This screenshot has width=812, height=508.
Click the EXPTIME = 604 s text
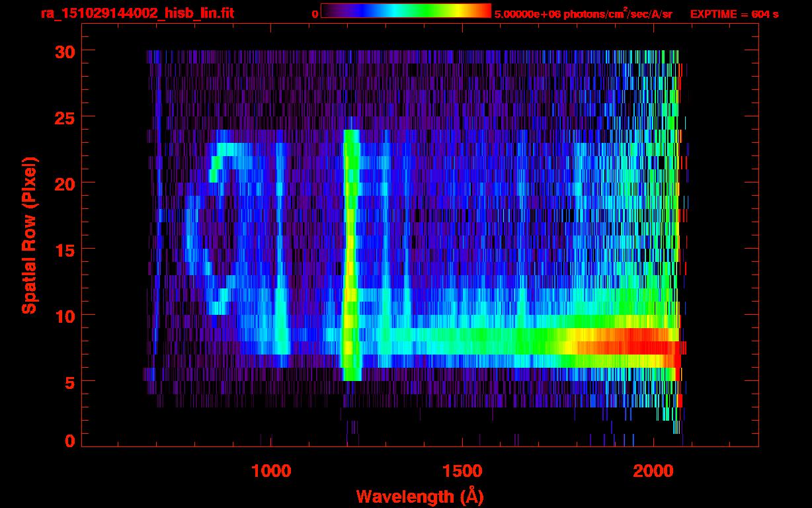coord(734,14)
